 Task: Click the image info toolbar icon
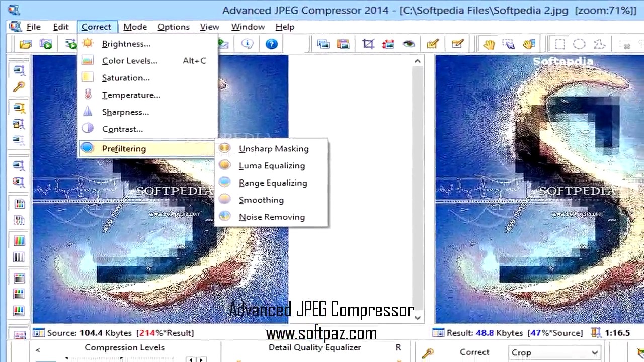[x=247, y=44]
